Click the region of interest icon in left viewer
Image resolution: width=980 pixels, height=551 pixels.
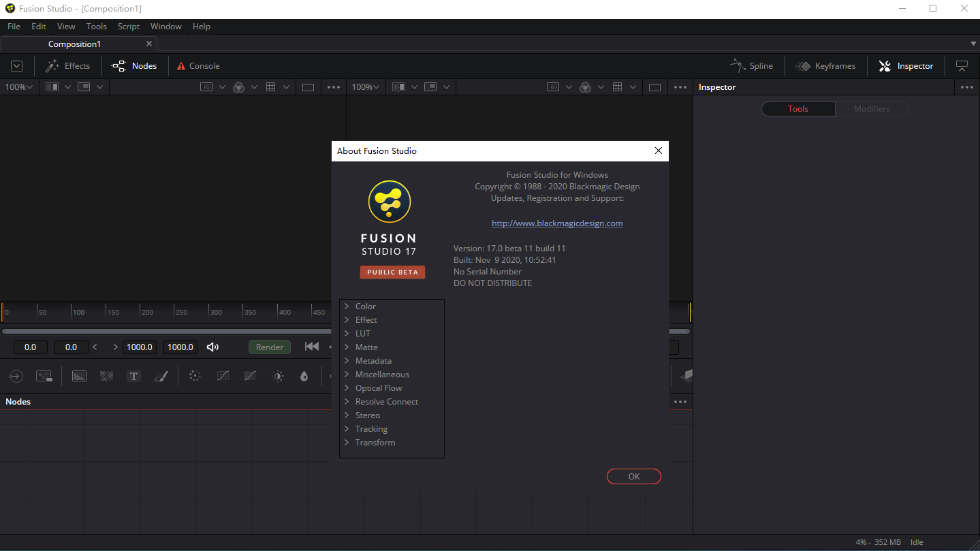tap(206, 87)
